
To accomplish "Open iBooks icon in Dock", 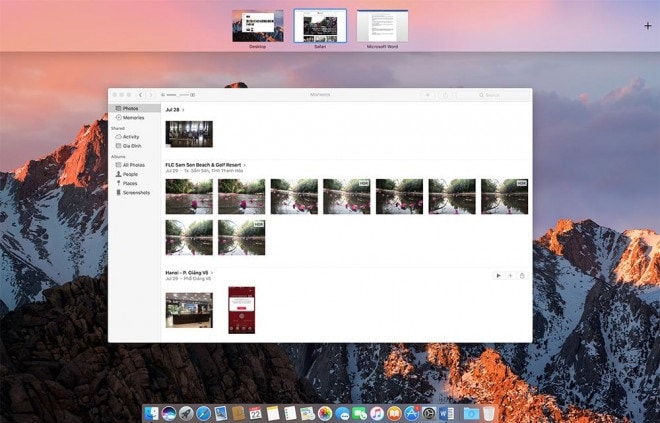I will (x=394, y=414).
